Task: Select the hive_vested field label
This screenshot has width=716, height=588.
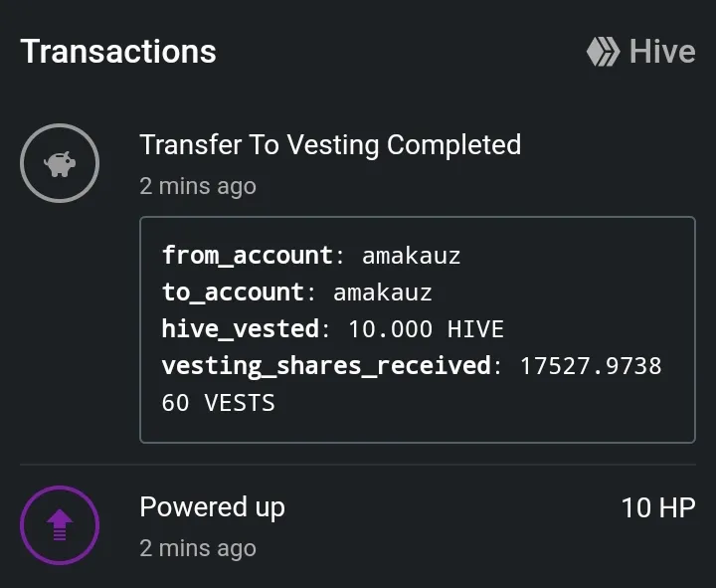Action: 241,329
